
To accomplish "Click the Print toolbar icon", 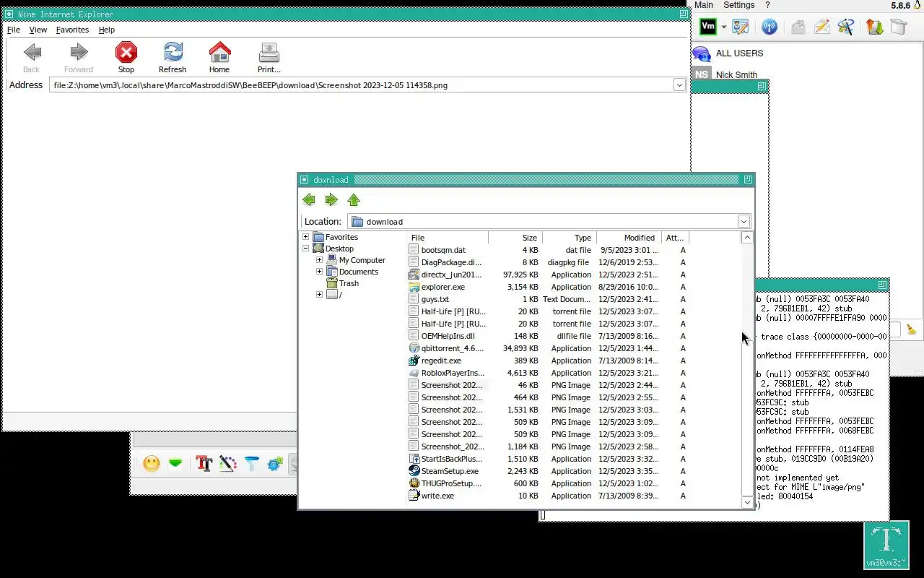I will [269, 58].
